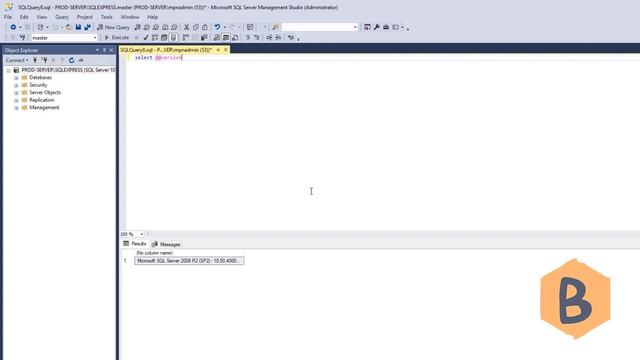The height and width of the screenshot is (360, 640).
Task: Click the 'select @@version' query text
Action: [x=158, y=58]
